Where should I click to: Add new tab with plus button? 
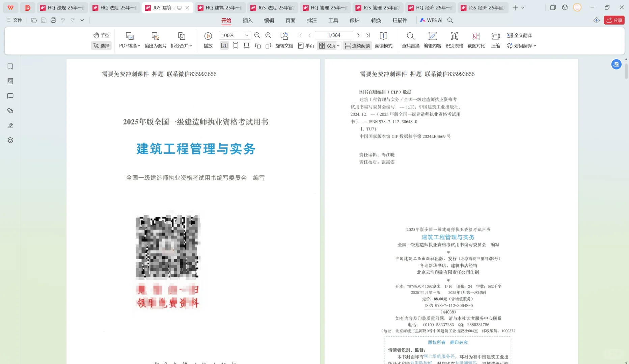coord(515,8)
